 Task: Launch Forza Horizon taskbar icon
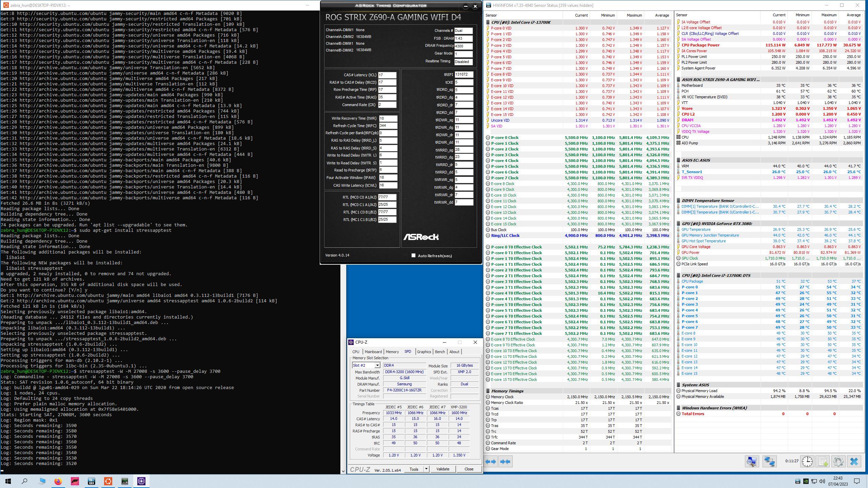[75, 481]
